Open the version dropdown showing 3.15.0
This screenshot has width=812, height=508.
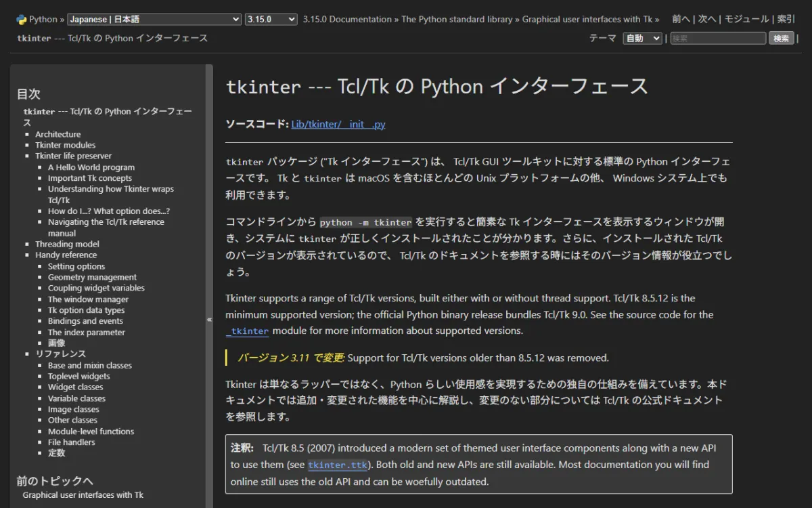click(271, 20)
